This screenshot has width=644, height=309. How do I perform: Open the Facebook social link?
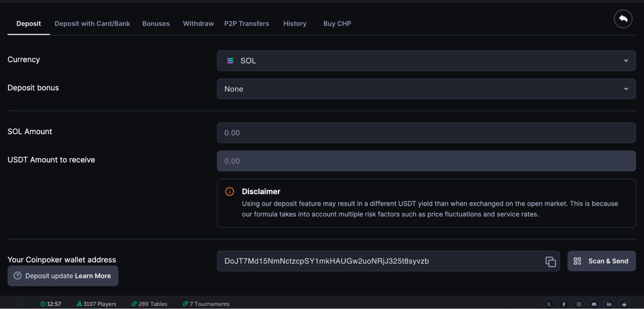(x=564, y=304)
